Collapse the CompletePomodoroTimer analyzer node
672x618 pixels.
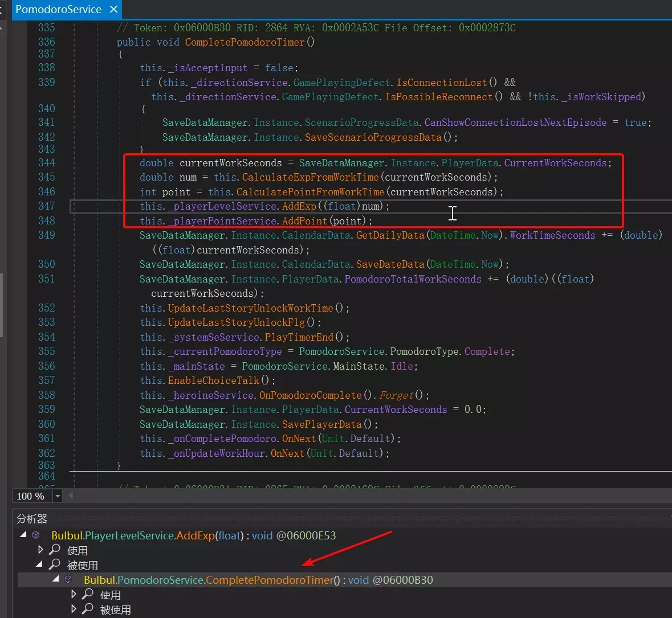56,579
